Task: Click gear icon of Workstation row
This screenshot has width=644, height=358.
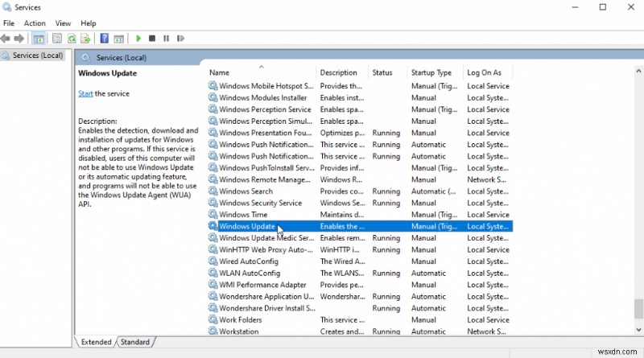Action: (x=213, y=331)
